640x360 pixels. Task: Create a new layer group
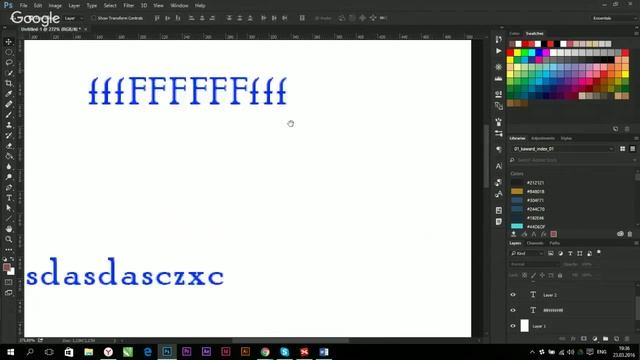point(605,339)
